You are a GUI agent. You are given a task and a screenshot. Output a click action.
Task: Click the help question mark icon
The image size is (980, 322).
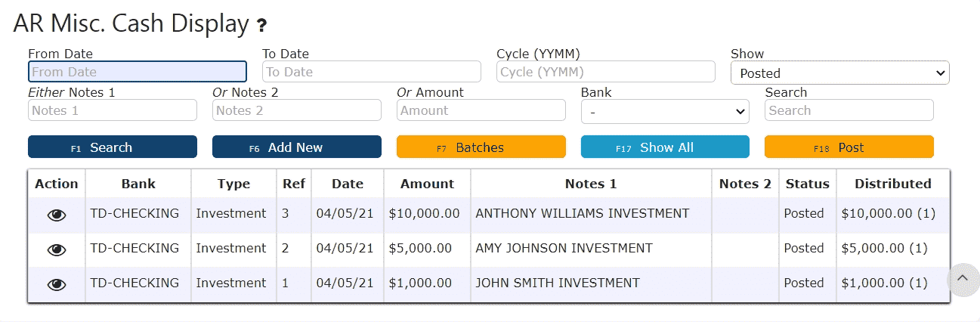(261, 26)
